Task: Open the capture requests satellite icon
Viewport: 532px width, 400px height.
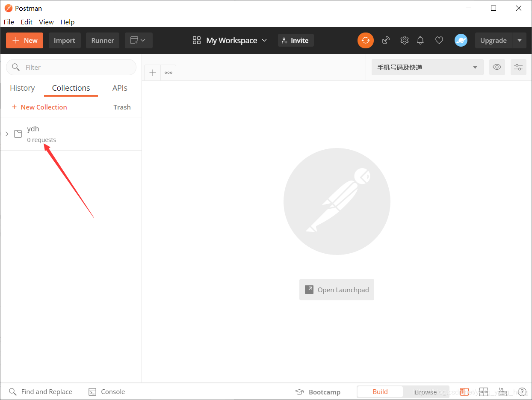Action: [x=386, y=40]
